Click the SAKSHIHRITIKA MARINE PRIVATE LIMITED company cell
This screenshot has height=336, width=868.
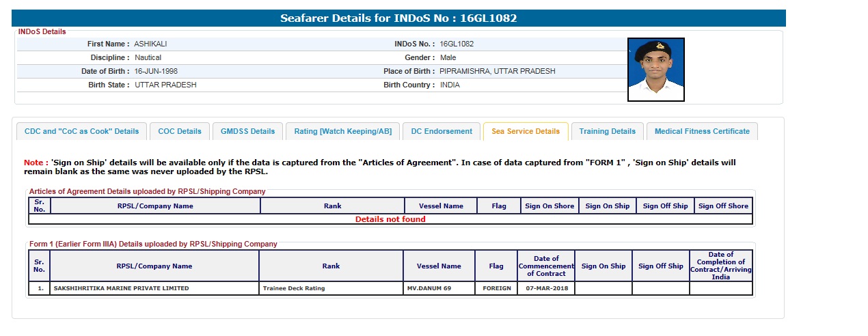122,288
